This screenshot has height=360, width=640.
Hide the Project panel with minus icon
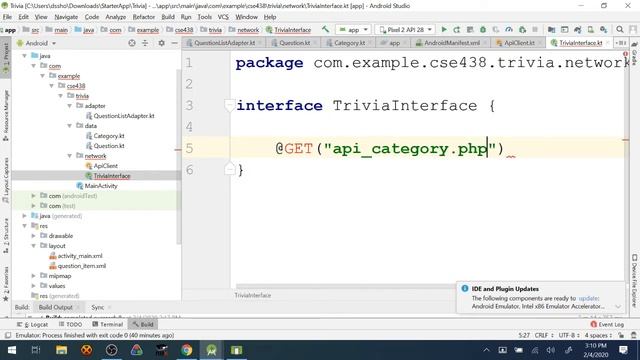(x=174, y=43)
